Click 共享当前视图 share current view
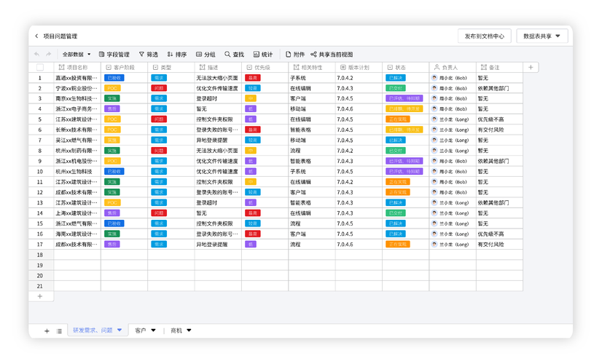602x364 pixels. (332, 55)
